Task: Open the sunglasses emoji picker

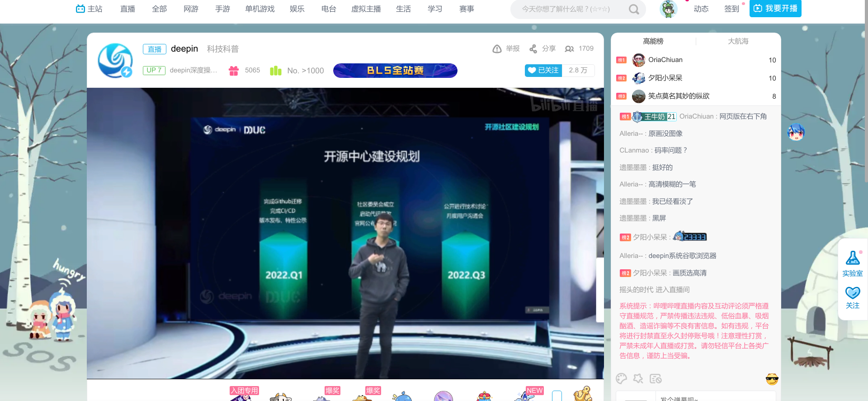Action: (x=772, y=379)
